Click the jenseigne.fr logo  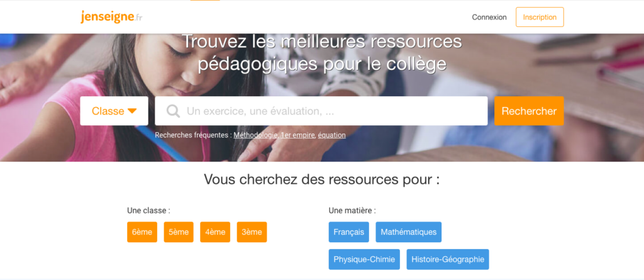111,17
